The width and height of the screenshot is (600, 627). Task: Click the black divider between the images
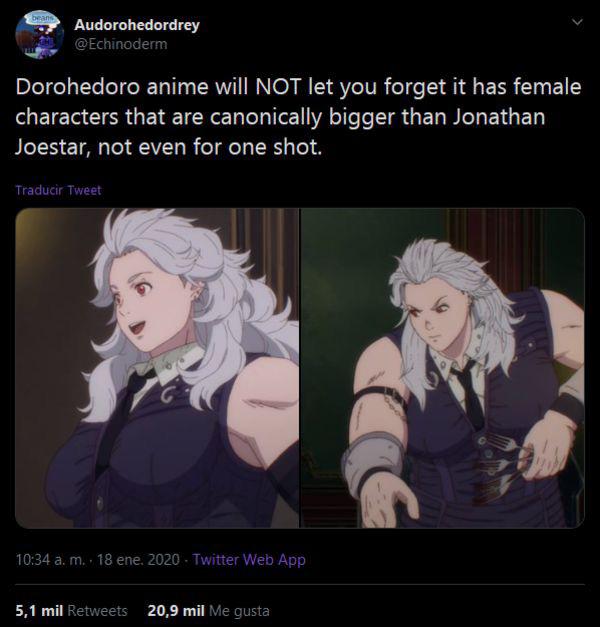coord(300,368)
